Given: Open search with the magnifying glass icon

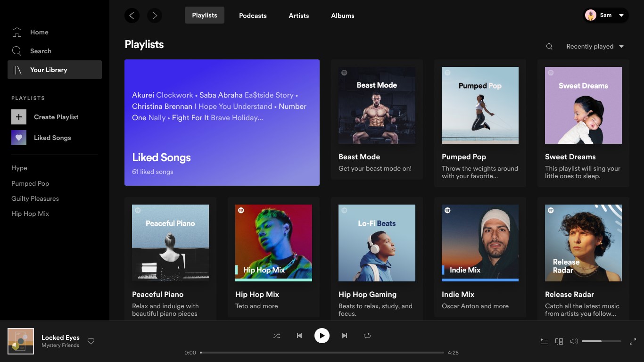Looking at the screenshot, I should pyautogui.click(x=549, y=46).
